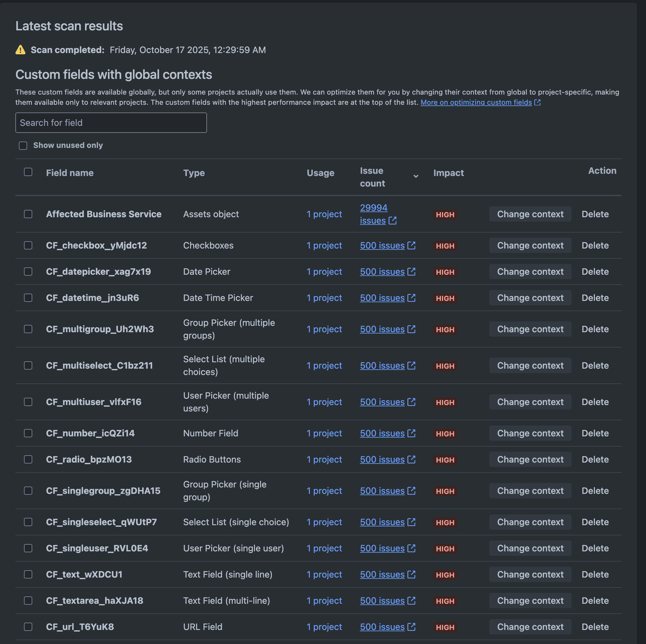Open external-link icon in CF_number_icQZi14 row
The image size is (646, 644).
[411, 433]
